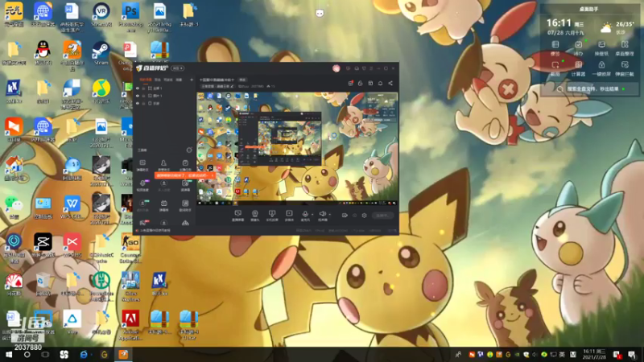Close the orange tooltip notification

click(213, 175)
